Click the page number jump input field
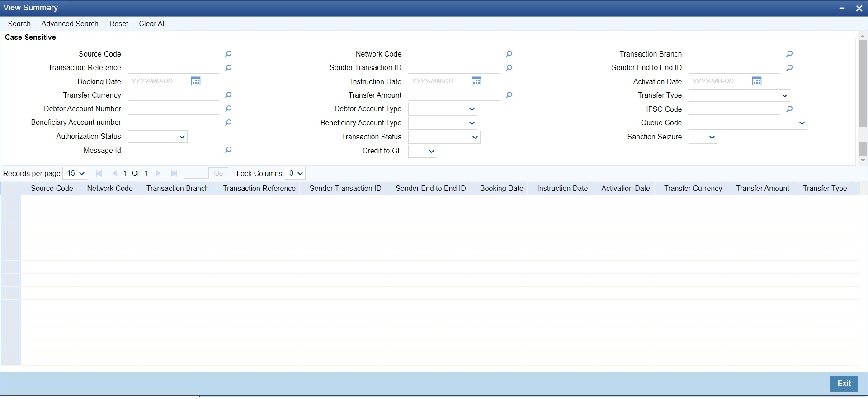 pyautogui.click(x=195, y=173)
